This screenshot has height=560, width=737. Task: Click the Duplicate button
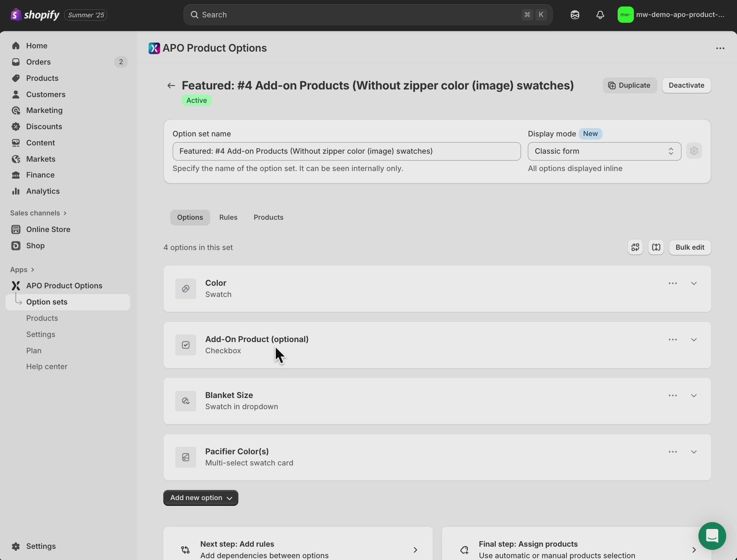tap(629, 85)
